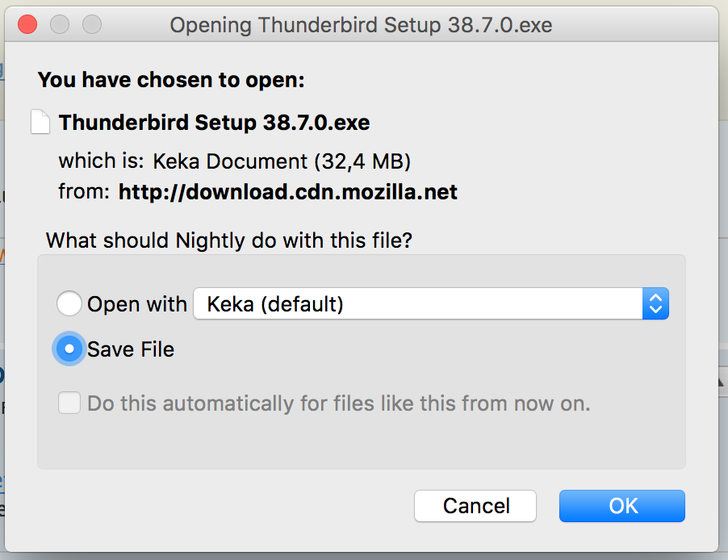
Task: Click the Do this automatically label text
Action: pos(339,403)
